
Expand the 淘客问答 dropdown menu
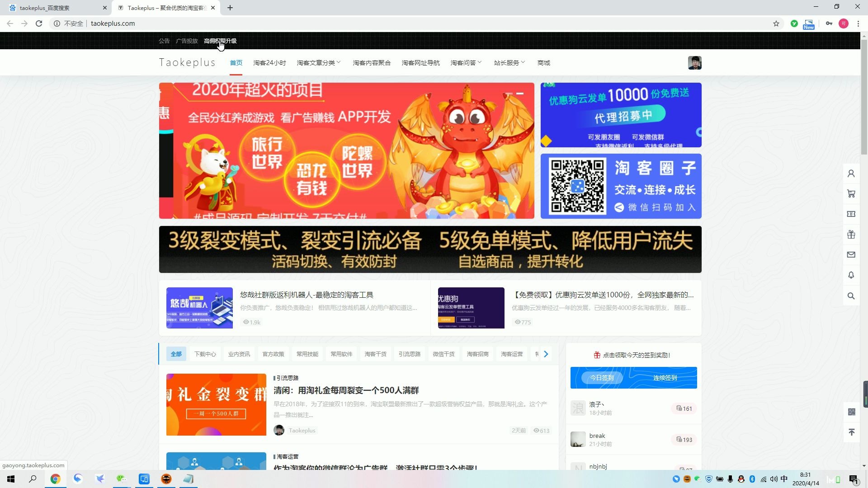coord(466,63)
